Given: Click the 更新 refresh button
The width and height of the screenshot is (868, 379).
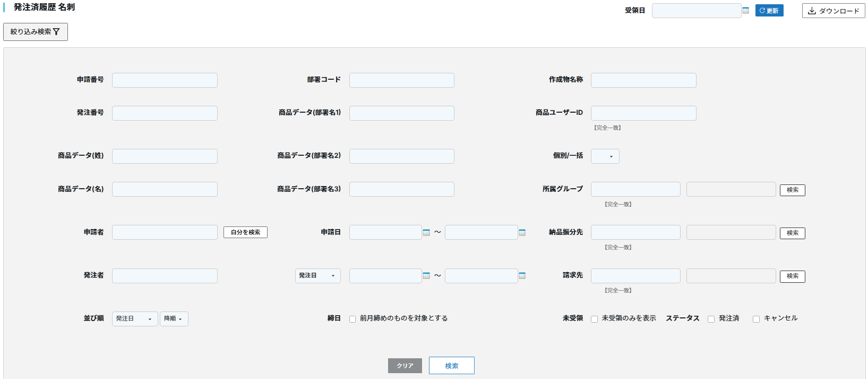Looking at the screenshot, I should coord(769,11).
